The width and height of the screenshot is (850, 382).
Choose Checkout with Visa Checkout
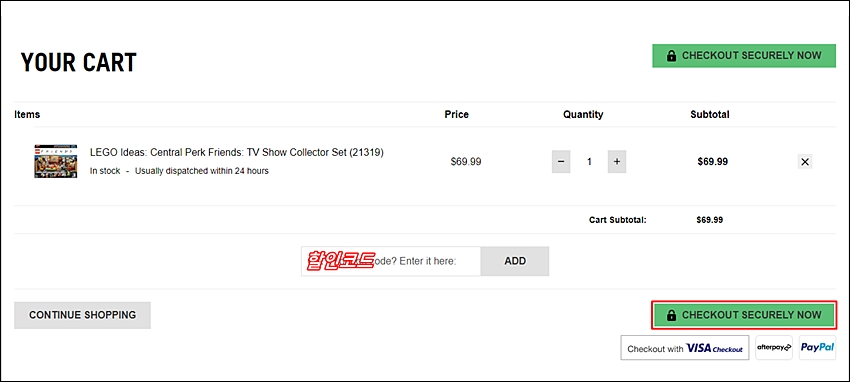(685, 348)
